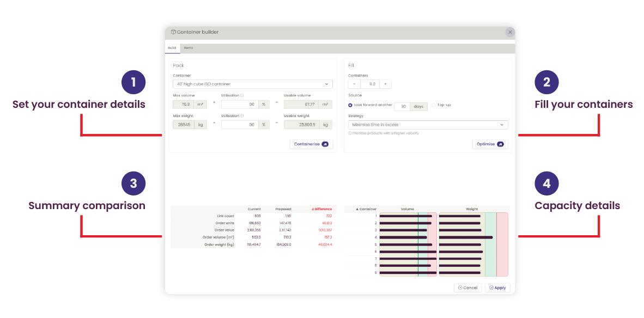
Task: Click the Container builder box icon in title
Action: tap(173, 32)
